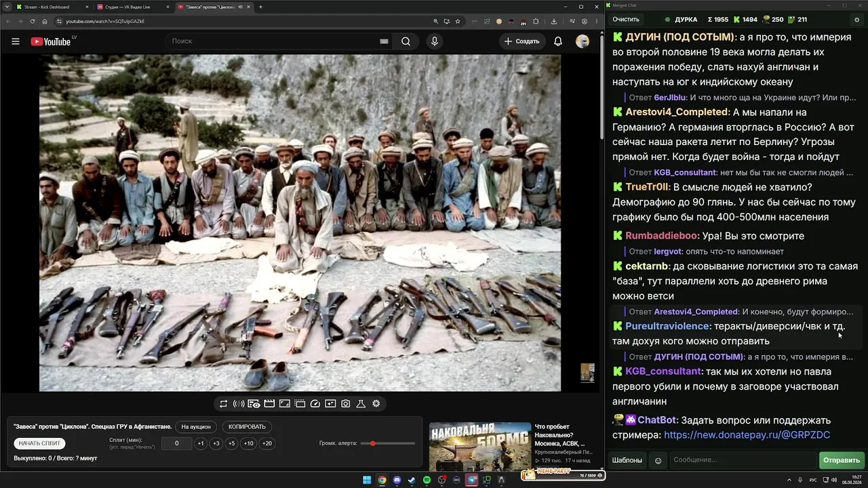The image size is (868, 488).
Task: Open a new browser tab
Action: (261, 7)
